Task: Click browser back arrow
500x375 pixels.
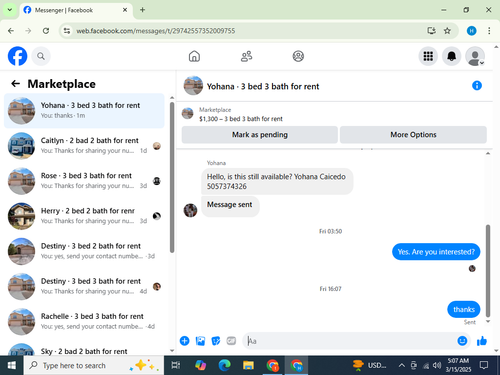Action: tap(11, 31)
